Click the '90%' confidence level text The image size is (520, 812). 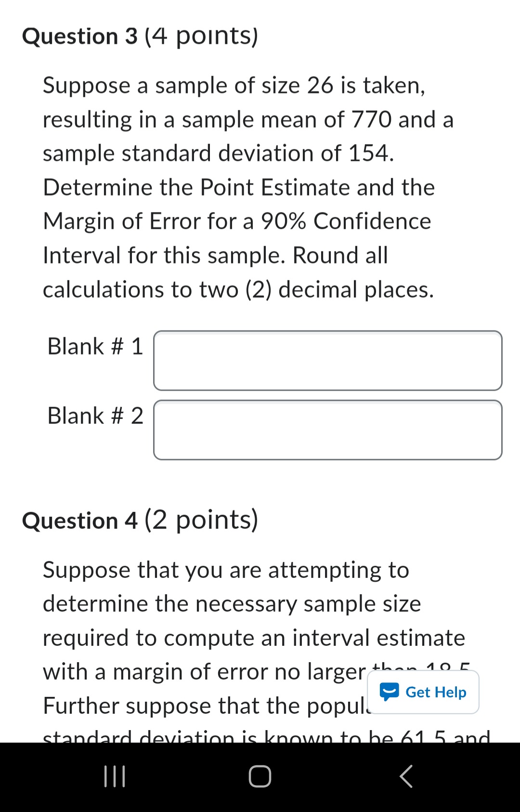click(x=283, y=222)
